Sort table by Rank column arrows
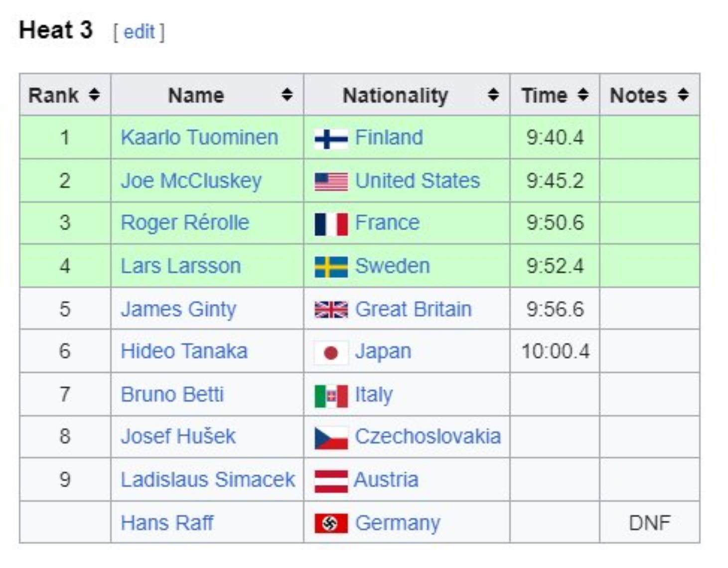The height and width of the screenshot is (568, 728). pyautogui.click(x=94, y=95)
